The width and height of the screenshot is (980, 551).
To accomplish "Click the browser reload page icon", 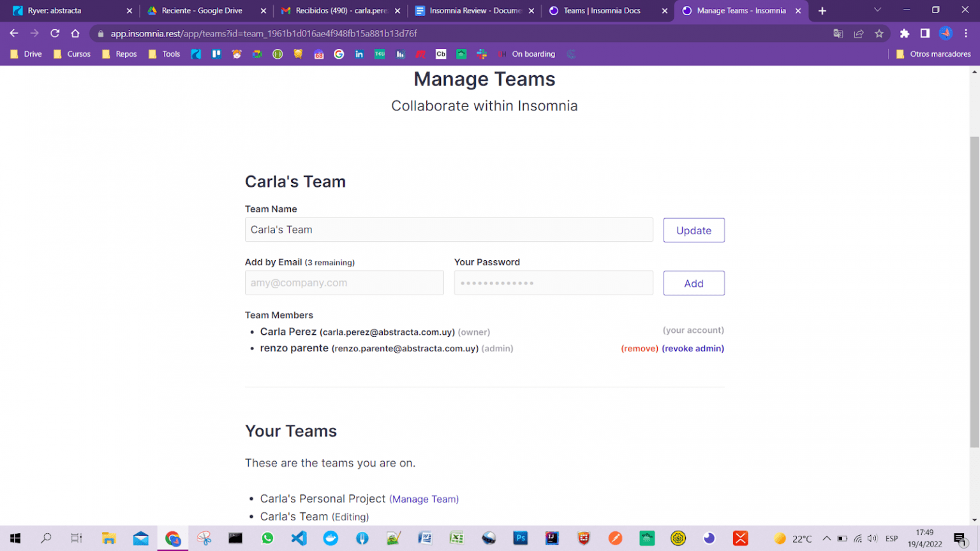I will click(x=55, y=33).
